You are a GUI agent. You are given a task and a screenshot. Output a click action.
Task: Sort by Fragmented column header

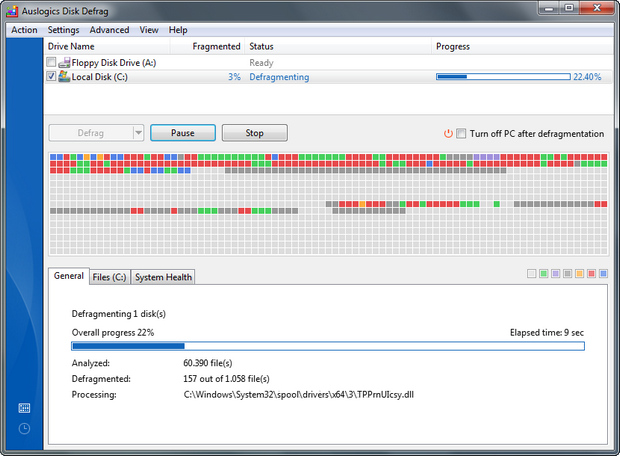[208, 47]
